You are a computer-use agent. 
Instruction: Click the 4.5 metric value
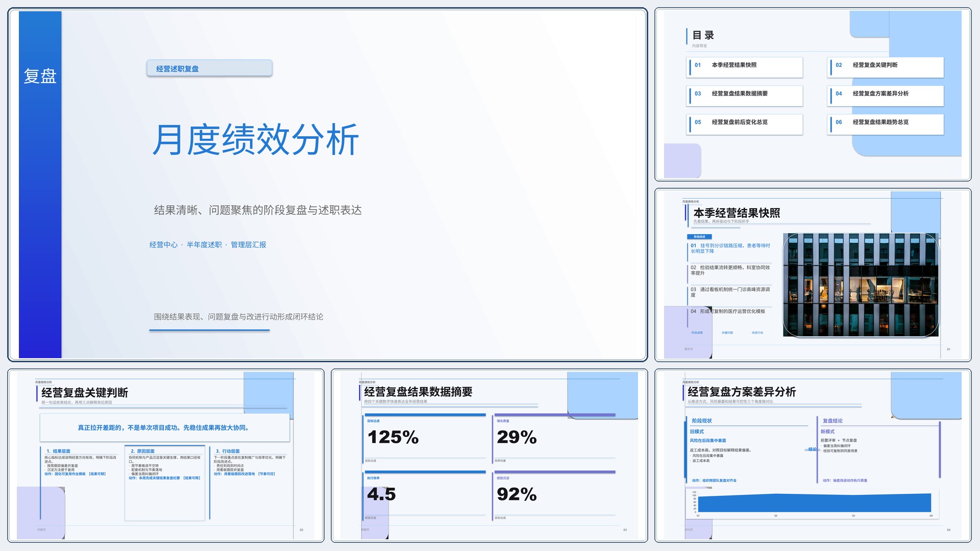tap(381, 494)
